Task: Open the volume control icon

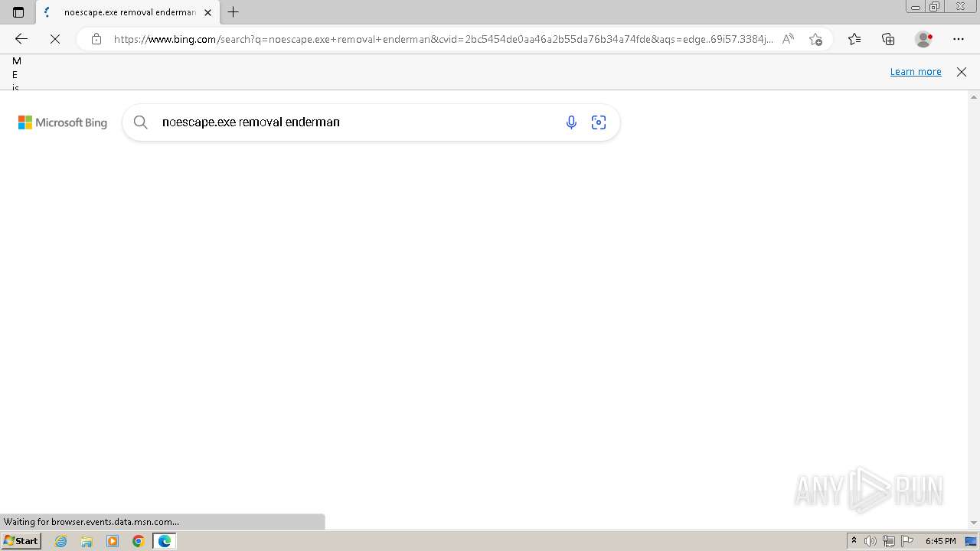Action: (871, 541)
